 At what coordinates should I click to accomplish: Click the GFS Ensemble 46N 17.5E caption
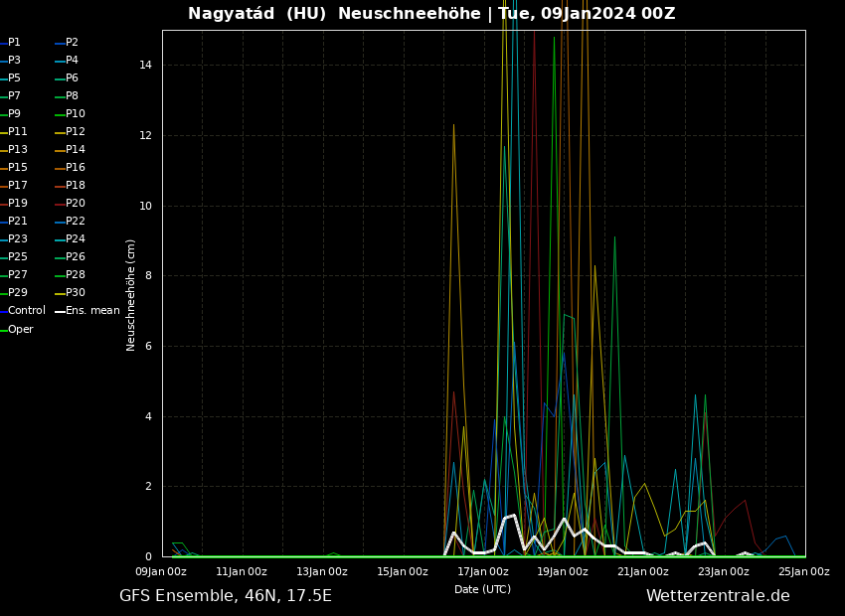coord(226,596)
